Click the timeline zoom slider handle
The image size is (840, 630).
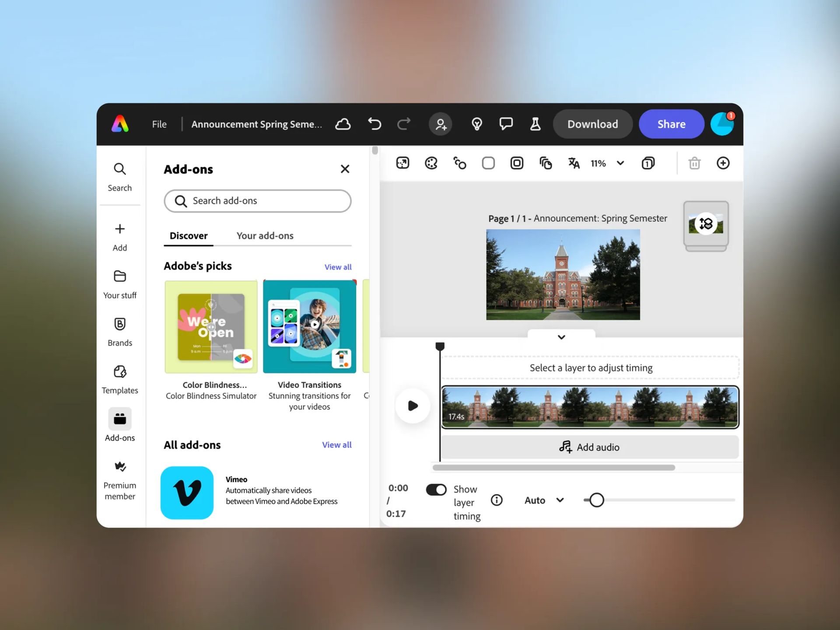tap(596, 500)
